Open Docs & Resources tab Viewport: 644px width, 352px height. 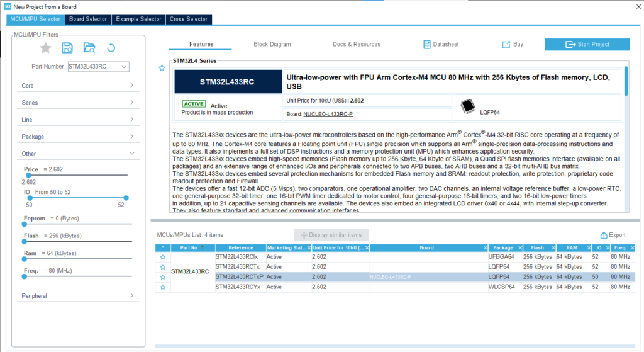click(x=357, y=45)
